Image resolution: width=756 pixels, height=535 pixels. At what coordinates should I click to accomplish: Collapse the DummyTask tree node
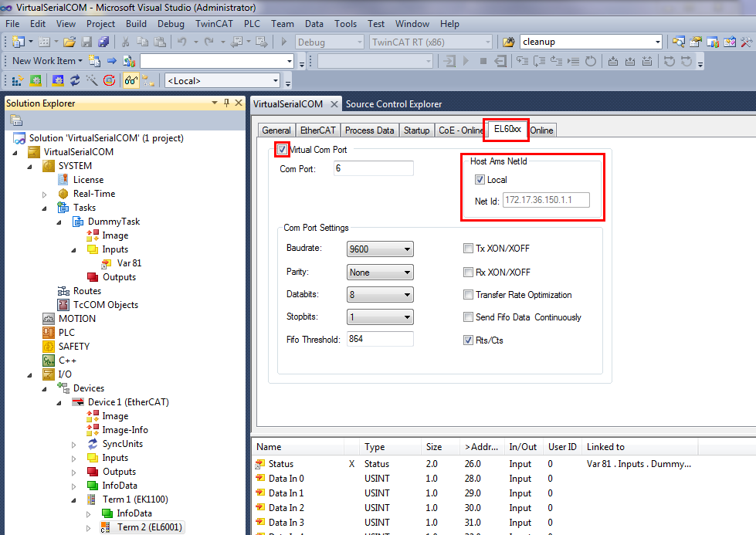(x=59, y=222)
